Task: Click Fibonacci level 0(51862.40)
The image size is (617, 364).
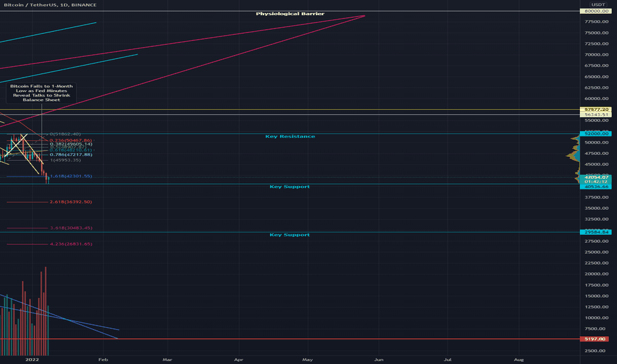Action: coord(65,134)
